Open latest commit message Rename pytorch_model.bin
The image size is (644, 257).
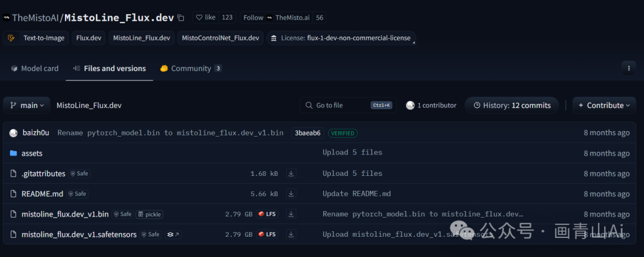click(x=170, y=133)
